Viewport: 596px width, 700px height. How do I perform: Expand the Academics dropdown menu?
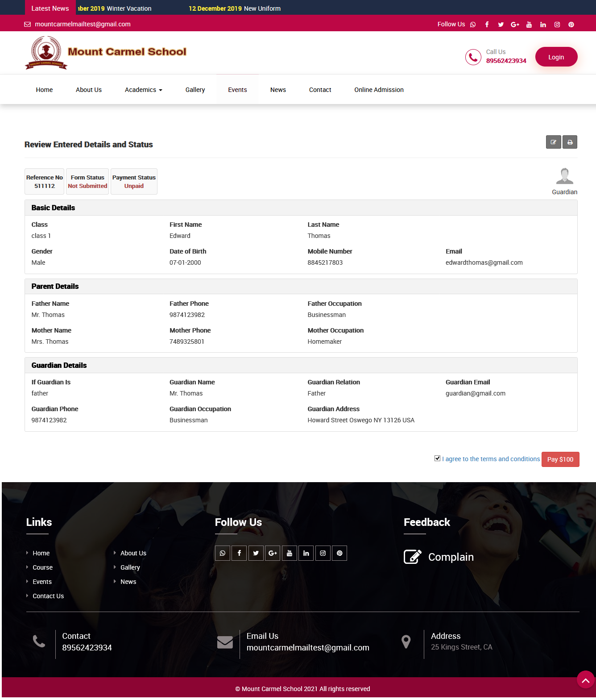[x=143, y=90]
